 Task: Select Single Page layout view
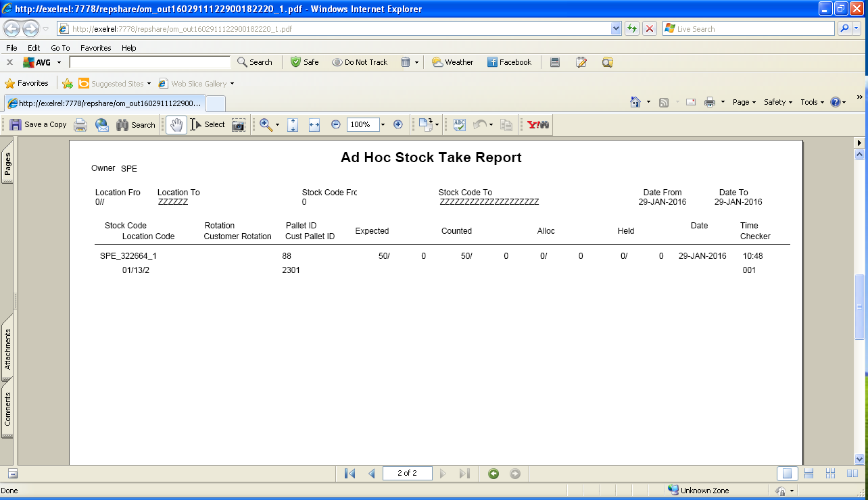pos(787,474)
